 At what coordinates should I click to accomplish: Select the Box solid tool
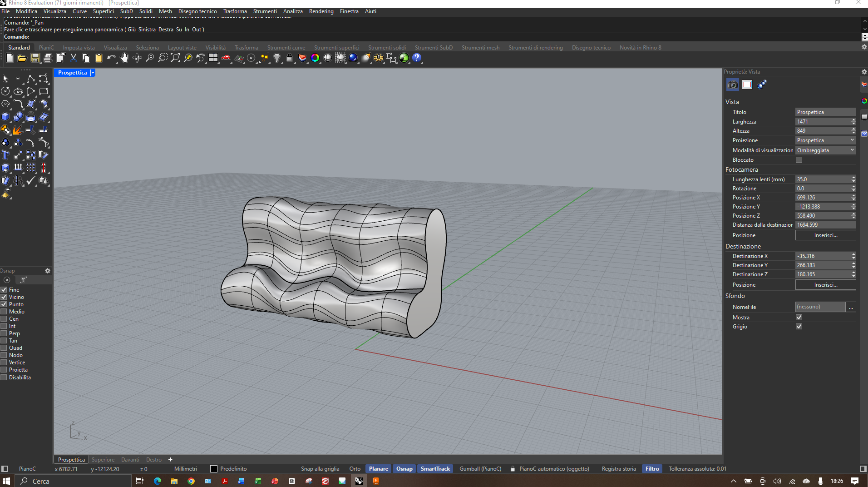[5, 117]
